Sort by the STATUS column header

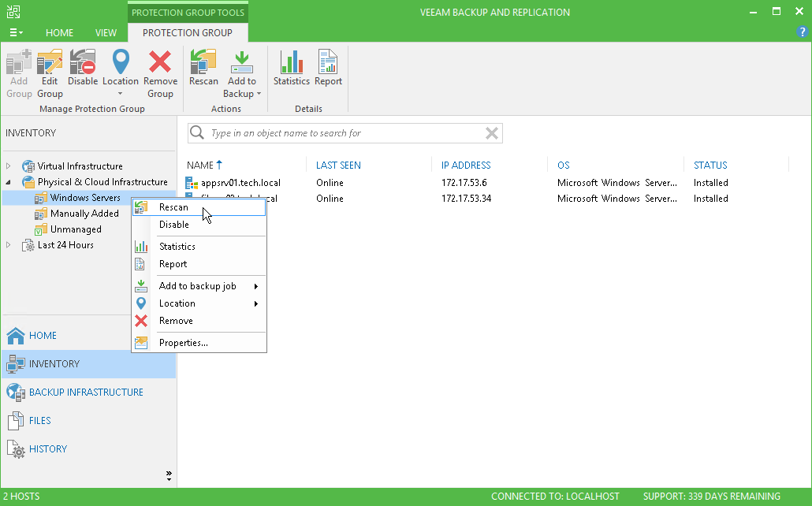click(x=710, y=166)
